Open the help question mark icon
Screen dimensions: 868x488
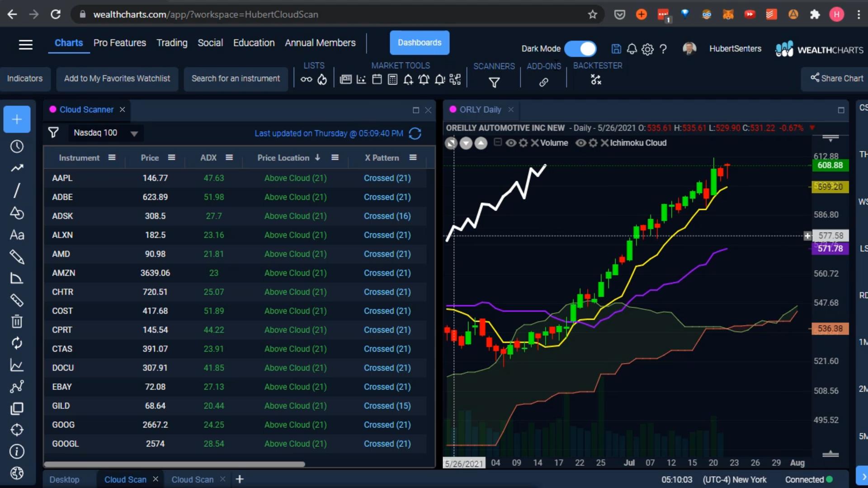(663, 49)
